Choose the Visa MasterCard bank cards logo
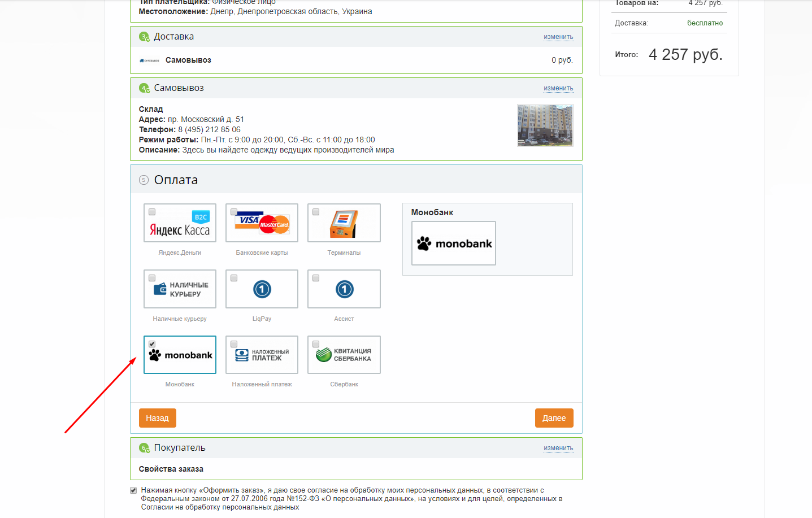 [x=262, y=221]
